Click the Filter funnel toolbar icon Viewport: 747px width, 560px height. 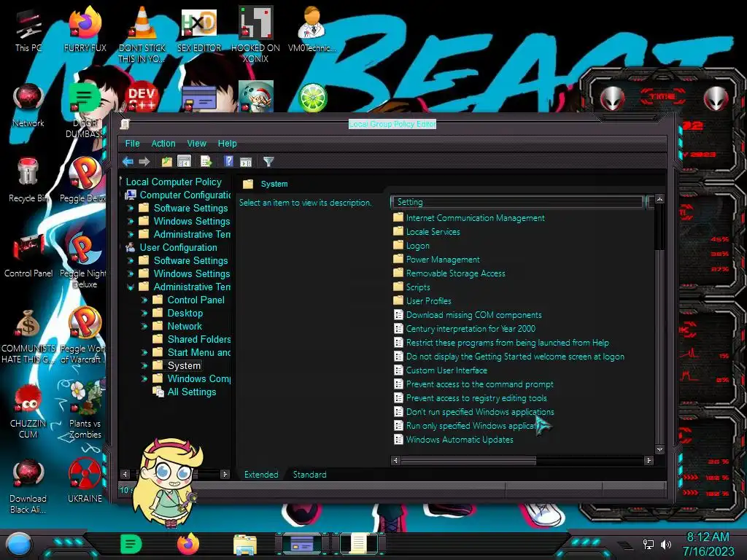point(268,162)
